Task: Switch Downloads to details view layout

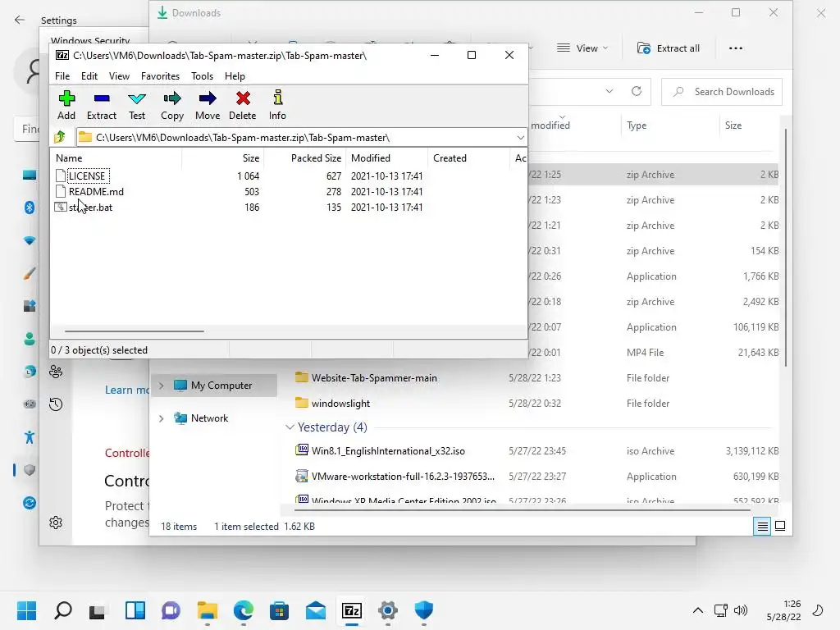Action: [x=762, y=526]
